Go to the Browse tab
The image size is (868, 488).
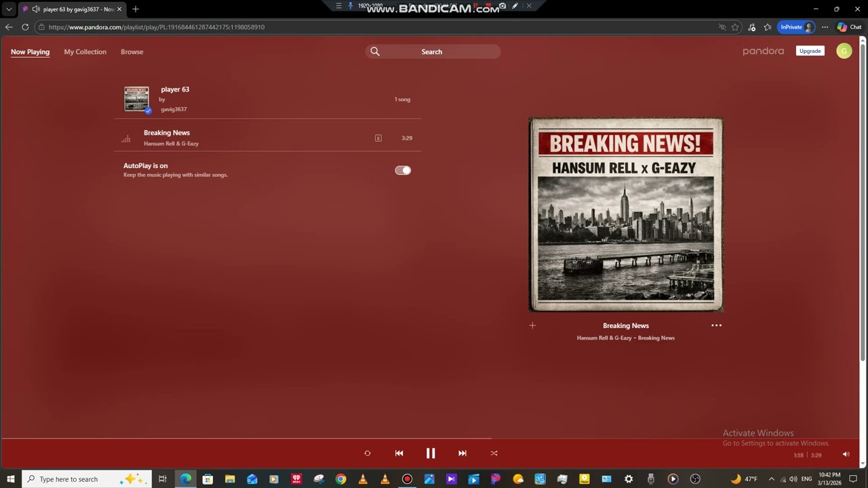click(132, 52)
